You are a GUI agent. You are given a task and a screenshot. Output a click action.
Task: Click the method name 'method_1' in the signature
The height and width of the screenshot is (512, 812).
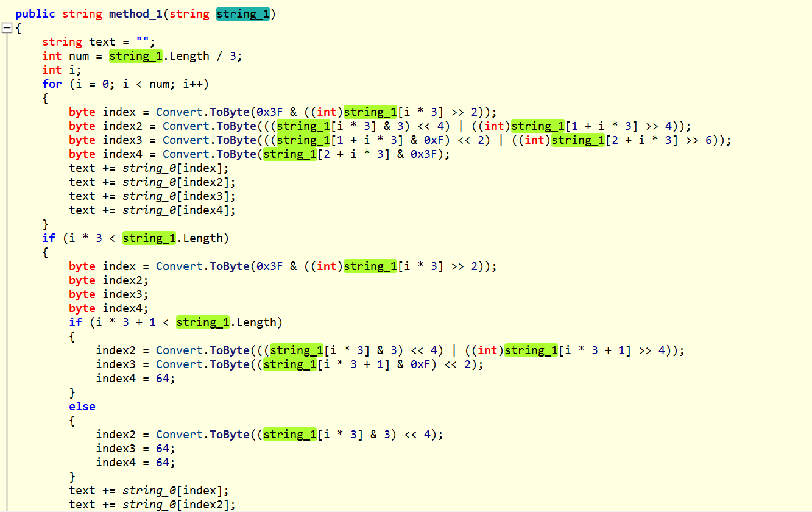pos(136,14)
